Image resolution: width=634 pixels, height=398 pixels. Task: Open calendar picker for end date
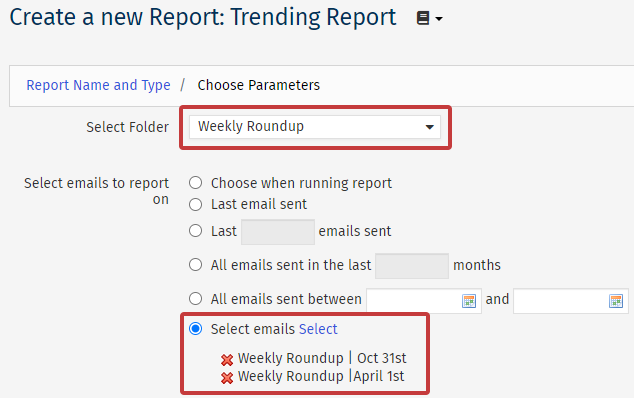pyautogui.click(x=615, y=301)
